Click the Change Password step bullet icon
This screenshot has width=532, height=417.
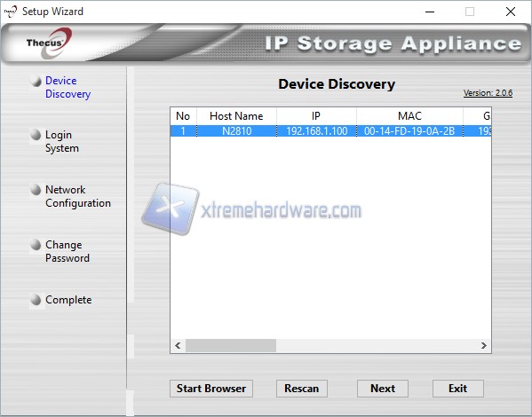coord(36,245)
